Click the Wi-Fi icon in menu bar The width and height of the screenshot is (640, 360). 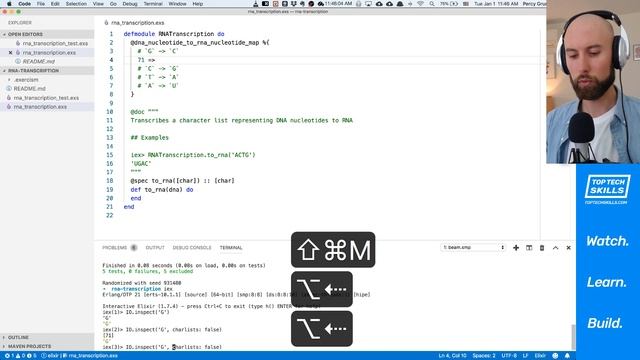pos(420,4)
